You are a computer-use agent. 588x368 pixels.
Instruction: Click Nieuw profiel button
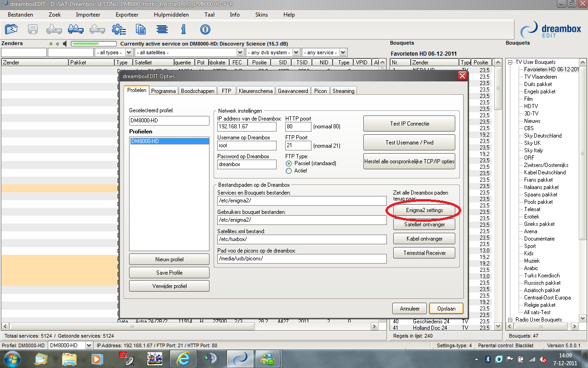tap(169, 259)
